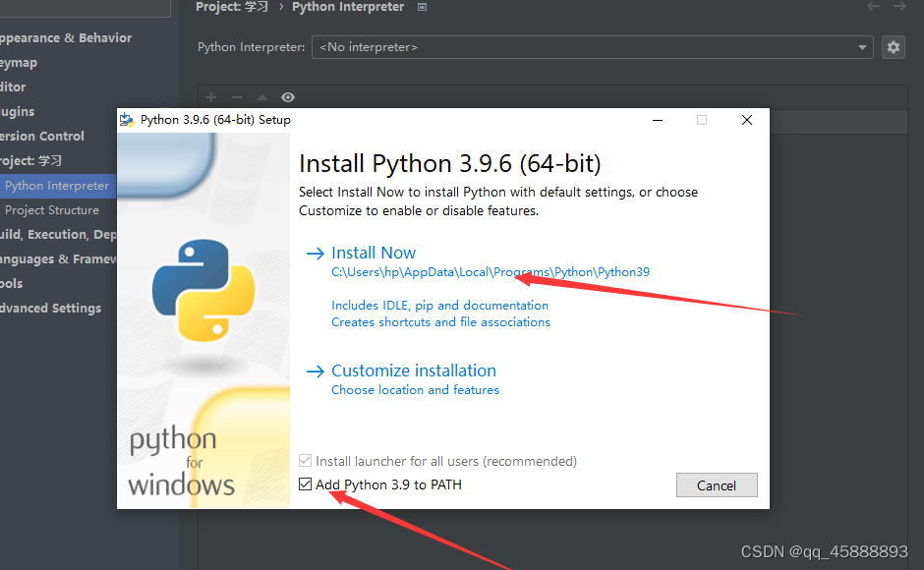
Task: Toggle Install launcher for all users checkbox
Action: (306, 461)
